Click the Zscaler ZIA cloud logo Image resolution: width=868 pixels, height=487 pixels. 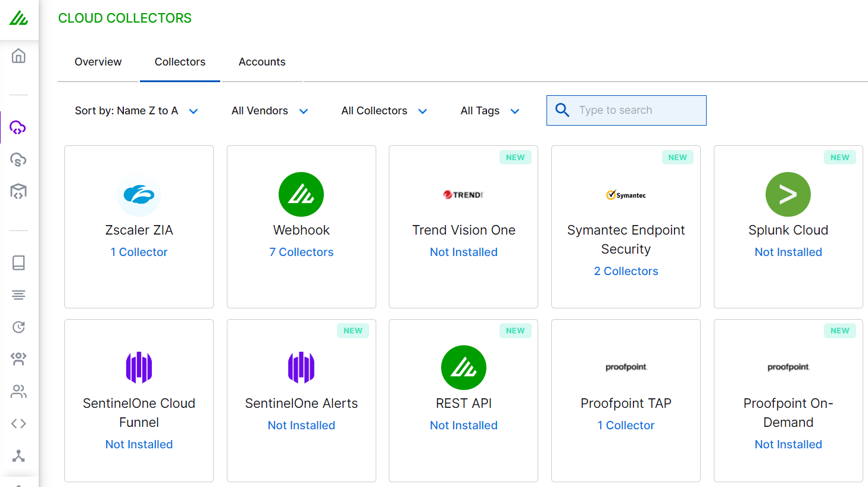coord(139,195)
